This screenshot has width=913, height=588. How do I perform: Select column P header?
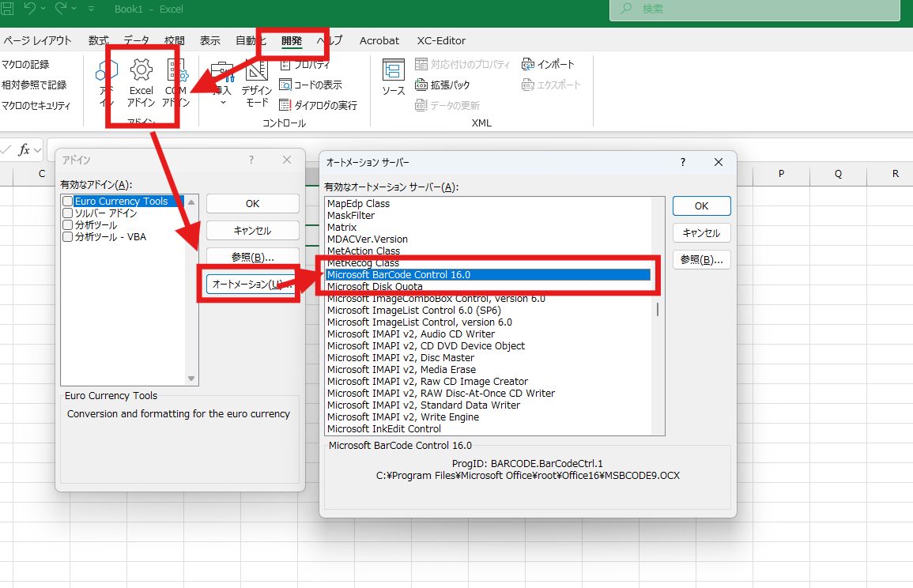[x=782, y=174]
